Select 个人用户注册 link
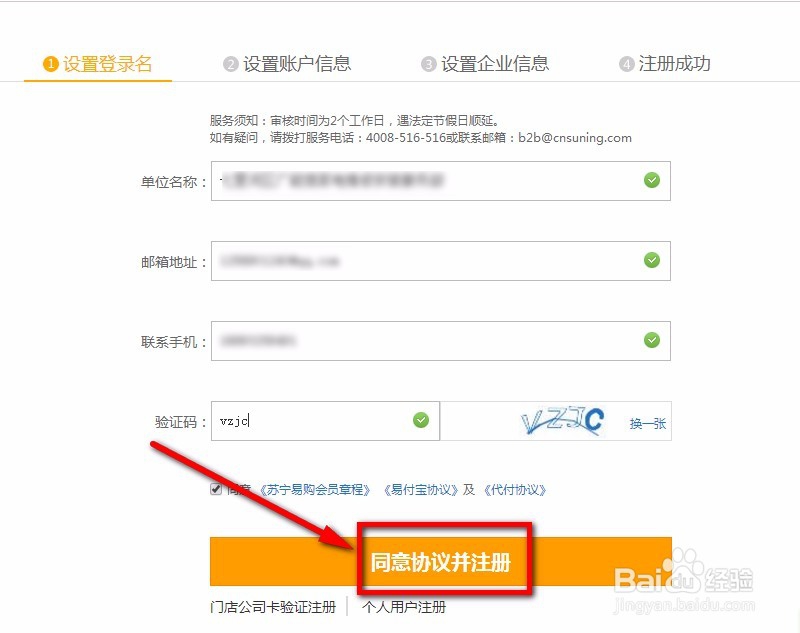Screen dimensions: 800x633 [x=404, y=607]
